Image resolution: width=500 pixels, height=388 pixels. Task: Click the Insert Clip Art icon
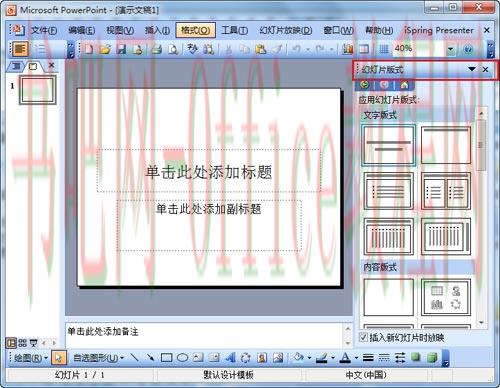[262, 358]
